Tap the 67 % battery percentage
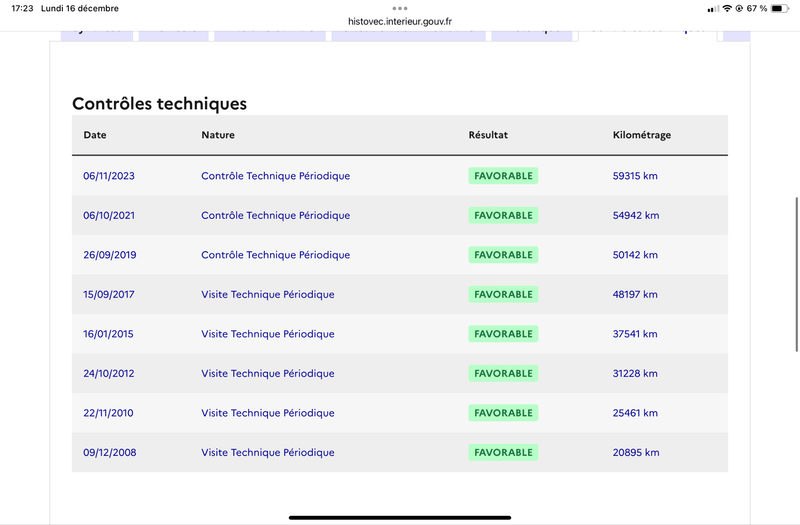 pos(757,9)
